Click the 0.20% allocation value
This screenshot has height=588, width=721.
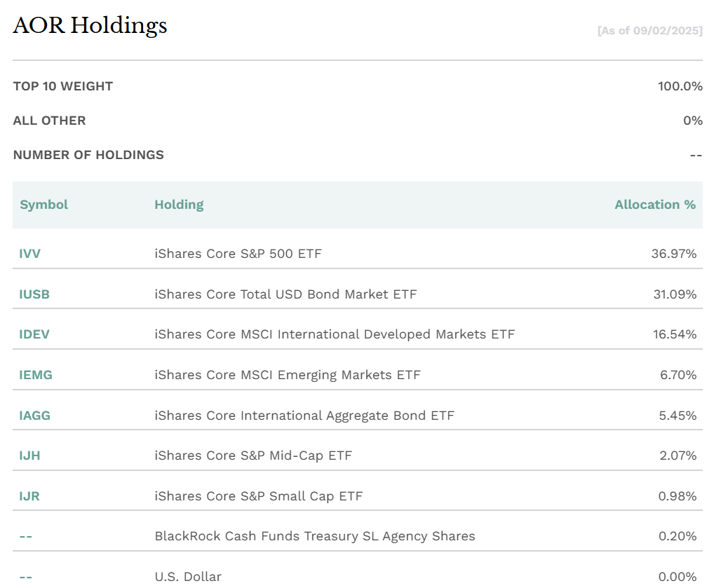(x=678, y=536)
